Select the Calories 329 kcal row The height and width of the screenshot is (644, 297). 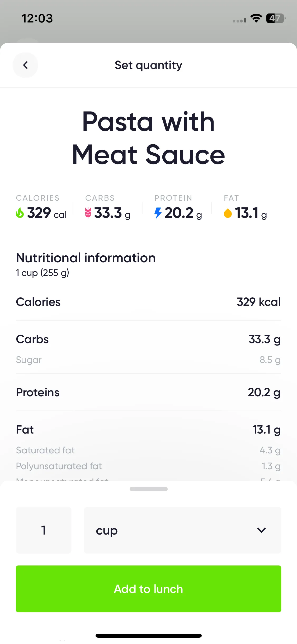[x=148, y=302]
